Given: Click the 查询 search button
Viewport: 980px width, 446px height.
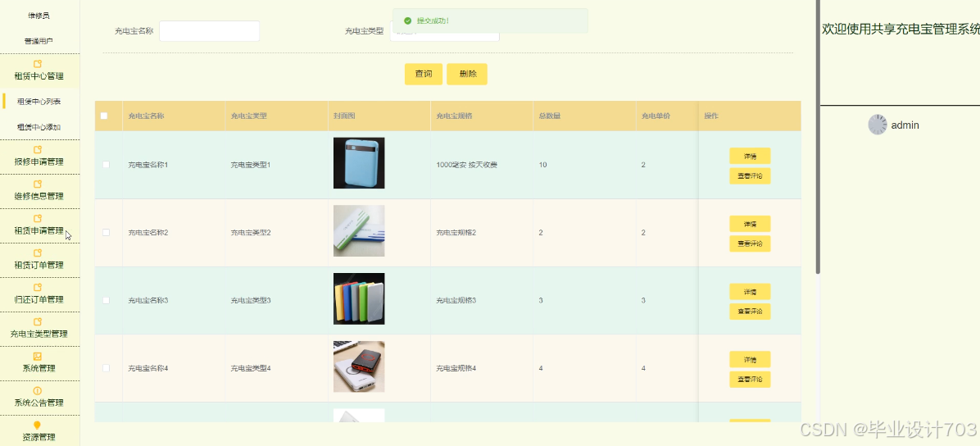Looking at the screenshot, I should point(423,74).
